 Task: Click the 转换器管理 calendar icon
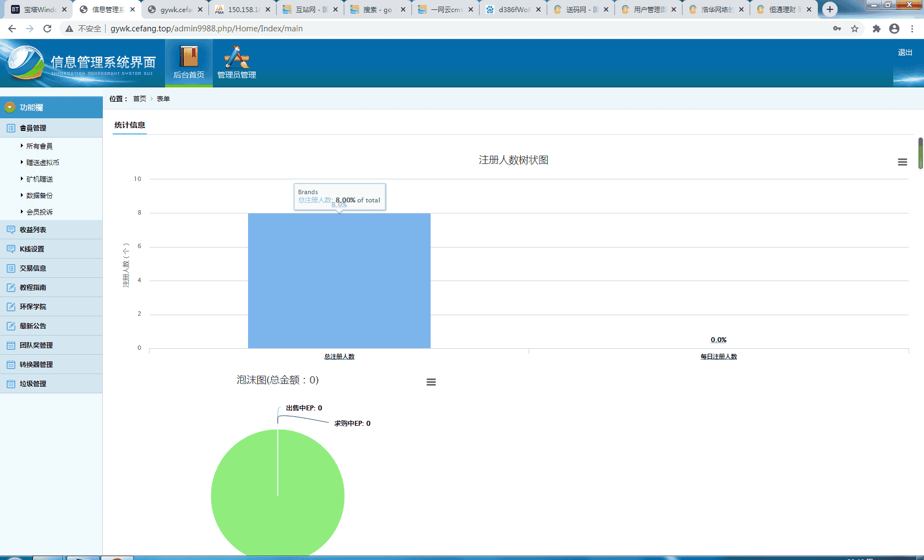[11, 364]
